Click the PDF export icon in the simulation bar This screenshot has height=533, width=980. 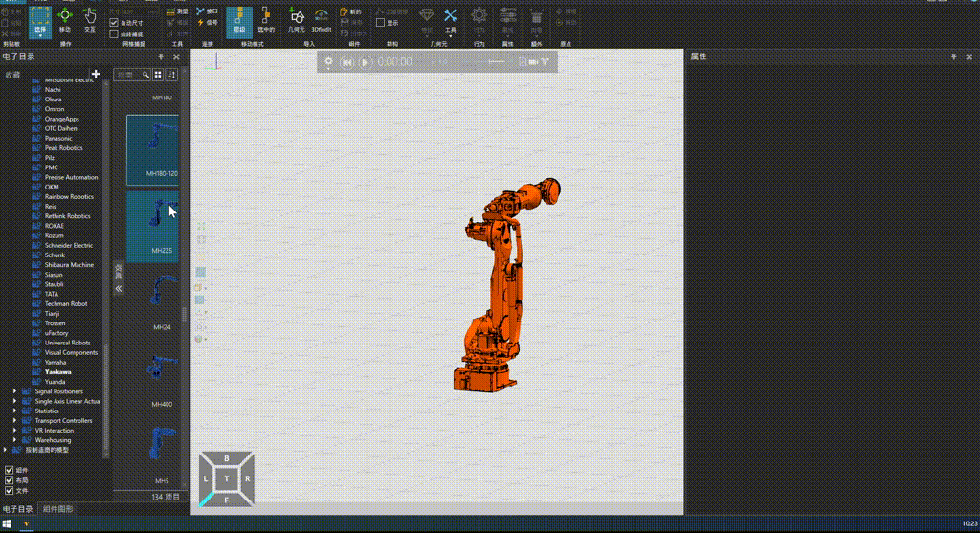click(x=523, y=62)
